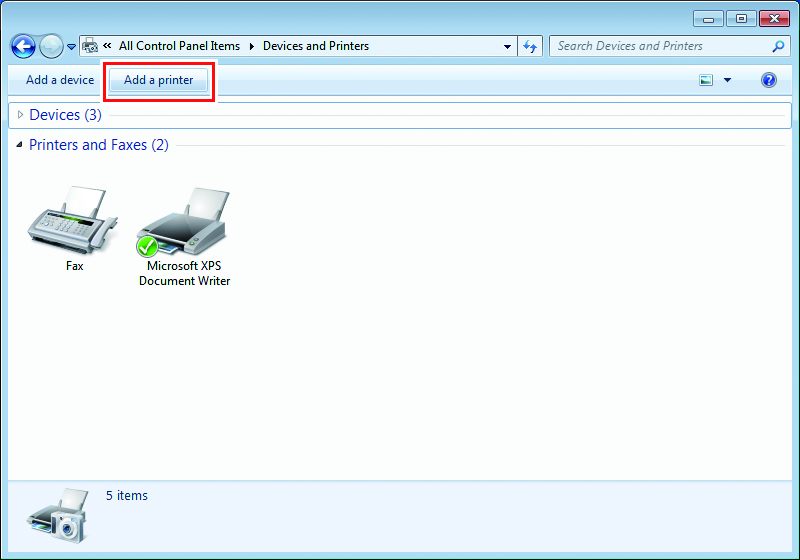Click the Add a device button
The image size is (800, 560).
60,80
